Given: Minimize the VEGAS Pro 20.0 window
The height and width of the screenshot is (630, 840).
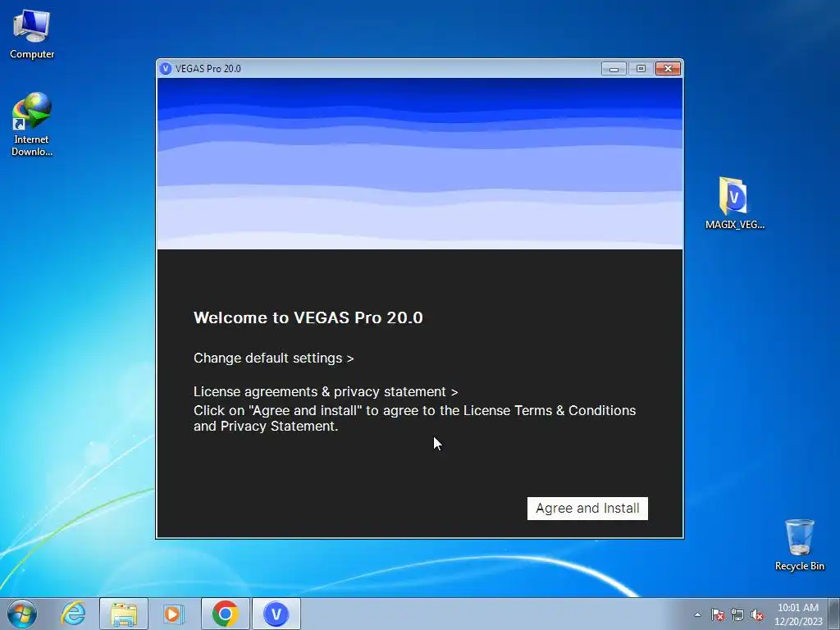Looking at the screenshot, I should pos(614,69).
